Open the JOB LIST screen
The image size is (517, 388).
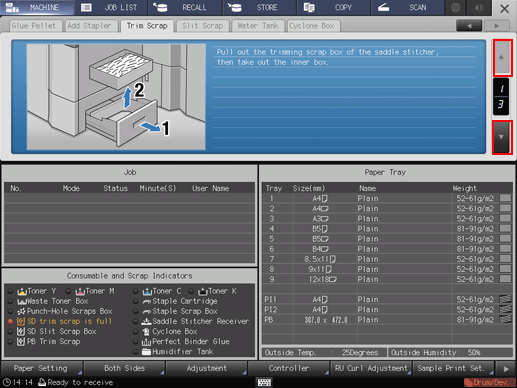point(112,7)
